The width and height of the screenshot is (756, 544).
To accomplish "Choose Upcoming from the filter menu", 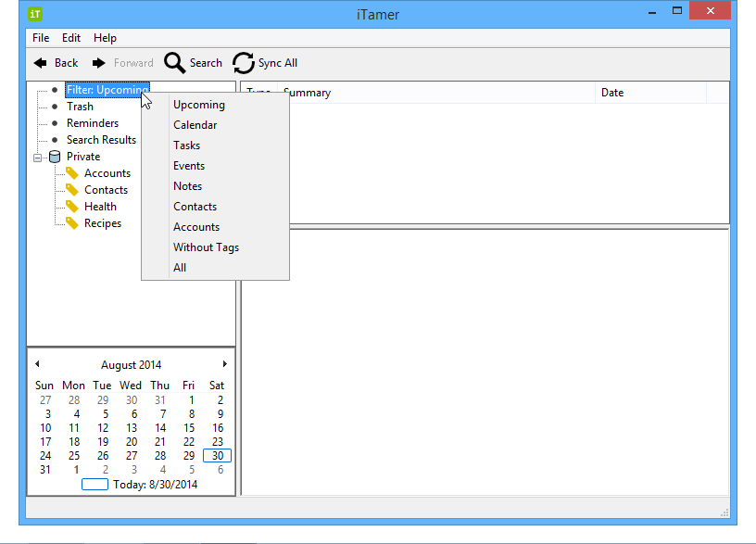I will tap(216, 105).
